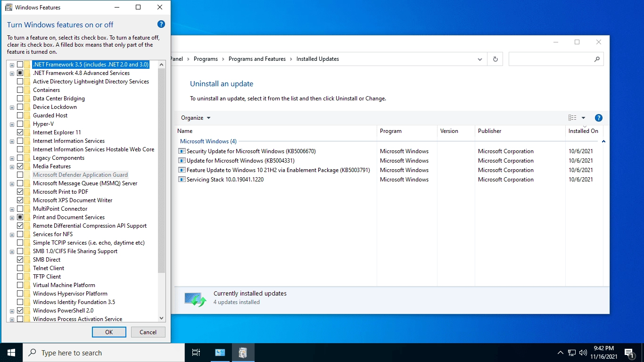This screenshot has width=644, height=362.
Task: Select Windows Identity Foundation 3.5 item
Action: pyautogui.click(x=74, y=302)
